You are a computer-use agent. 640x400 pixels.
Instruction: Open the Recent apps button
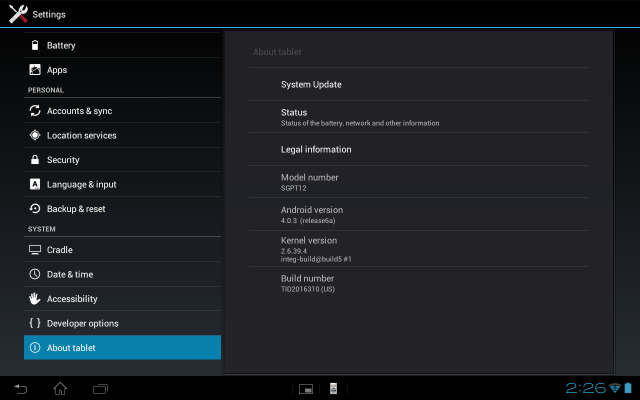100,388
